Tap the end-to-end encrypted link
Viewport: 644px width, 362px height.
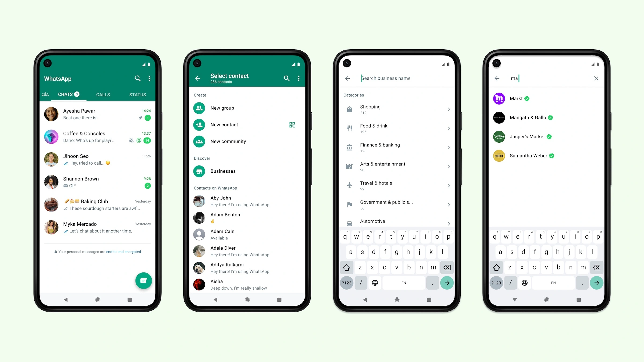(123, 252)
